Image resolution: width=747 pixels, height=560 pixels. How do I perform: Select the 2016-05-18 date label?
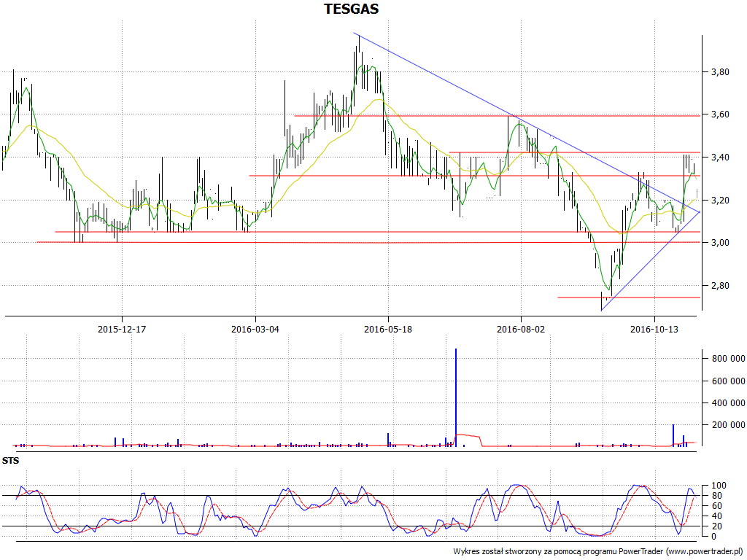(x=388, y=329)
